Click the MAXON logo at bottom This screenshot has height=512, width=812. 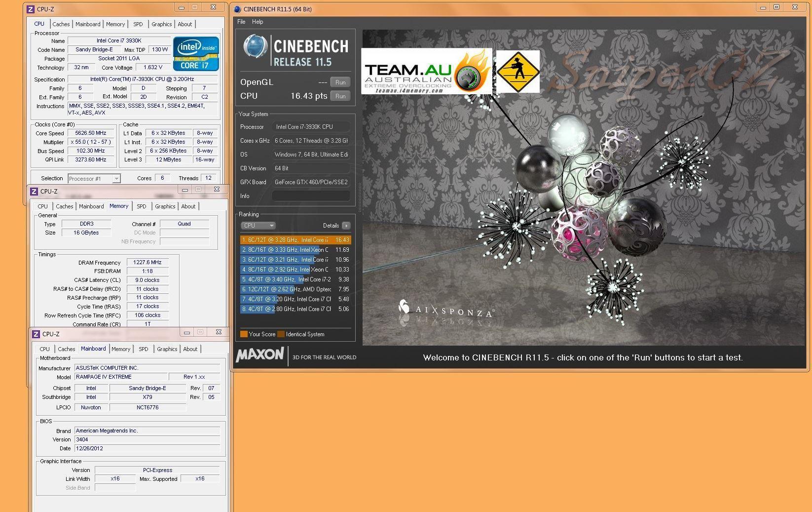(x=260, y=355)
